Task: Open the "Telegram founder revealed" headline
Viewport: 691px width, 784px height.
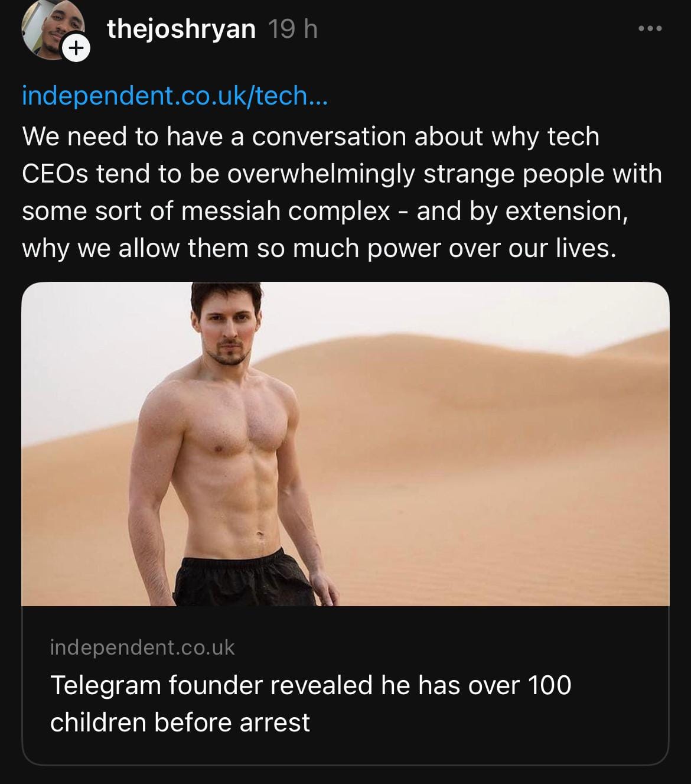Action: point(311,685)
